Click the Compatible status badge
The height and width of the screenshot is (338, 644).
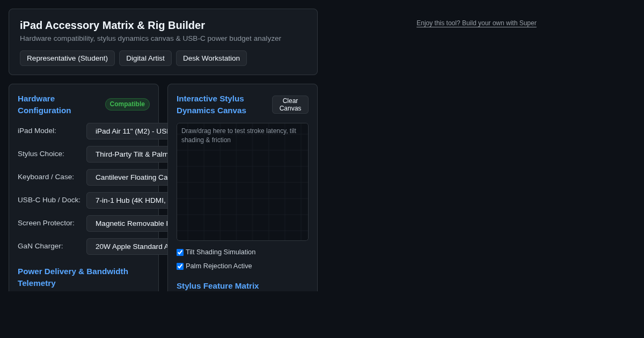tap(127, 104)
